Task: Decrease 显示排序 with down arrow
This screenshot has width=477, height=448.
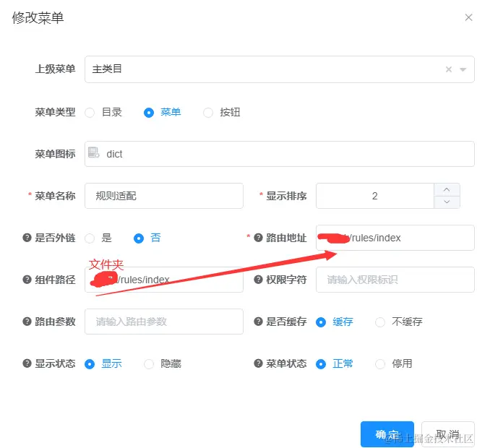Action: click(447, 202)
